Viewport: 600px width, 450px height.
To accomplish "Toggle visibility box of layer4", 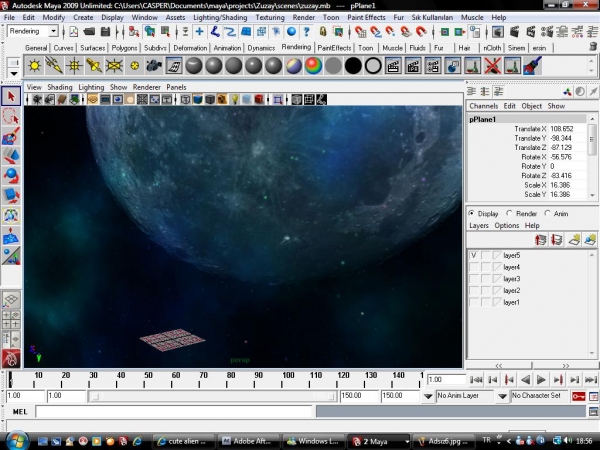I will 474,267.
